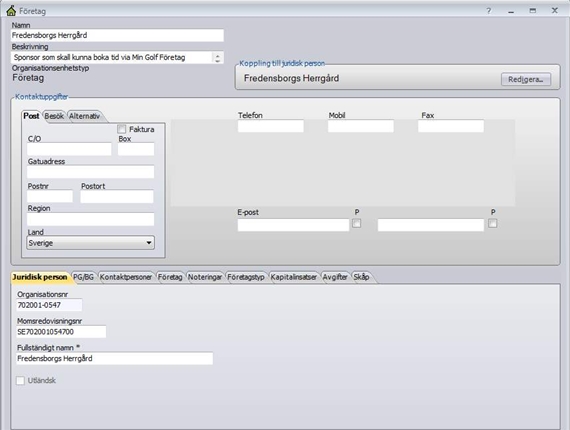Click the Postnr input field

coord(50,196)
